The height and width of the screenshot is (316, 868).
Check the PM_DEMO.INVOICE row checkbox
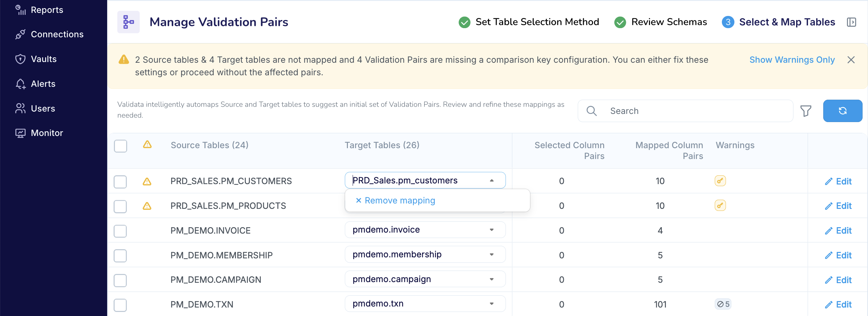pos(120,231)
